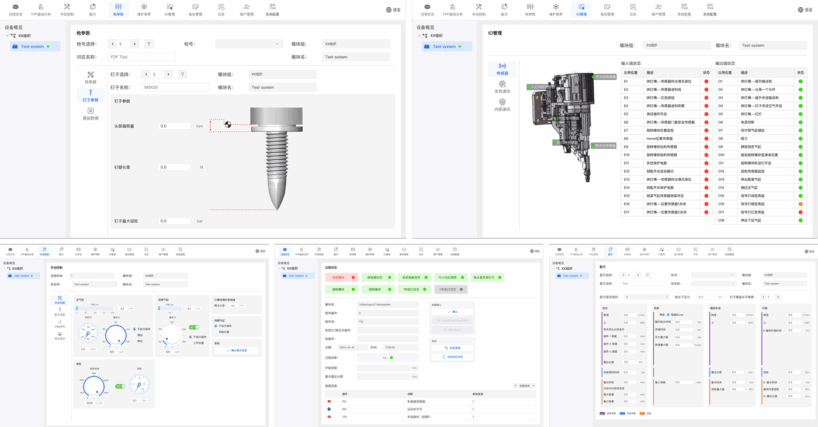
Task: Select the 钉子参数 sidebar icon
Action: point(91,94)
